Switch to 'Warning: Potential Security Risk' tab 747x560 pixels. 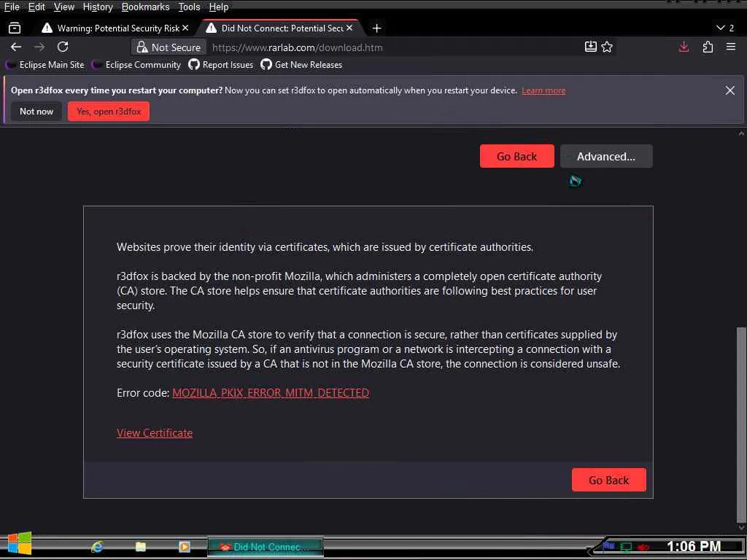click(x=115, y=28)
